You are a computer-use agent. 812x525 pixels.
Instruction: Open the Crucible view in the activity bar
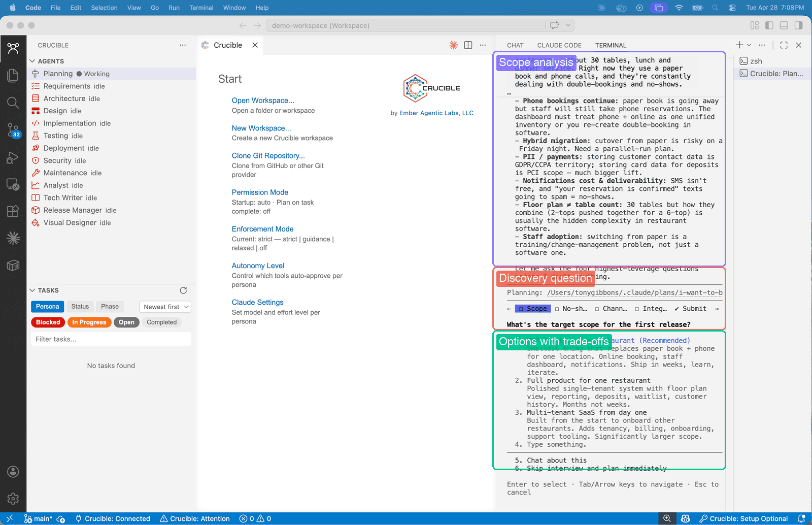point(13,49)
